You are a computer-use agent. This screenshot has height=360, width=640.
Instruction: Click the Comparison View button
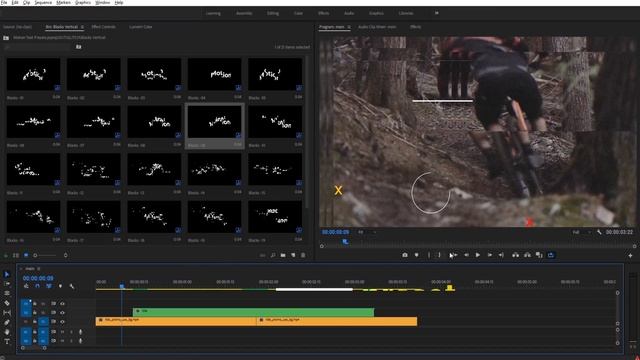(x=539, y=255)
